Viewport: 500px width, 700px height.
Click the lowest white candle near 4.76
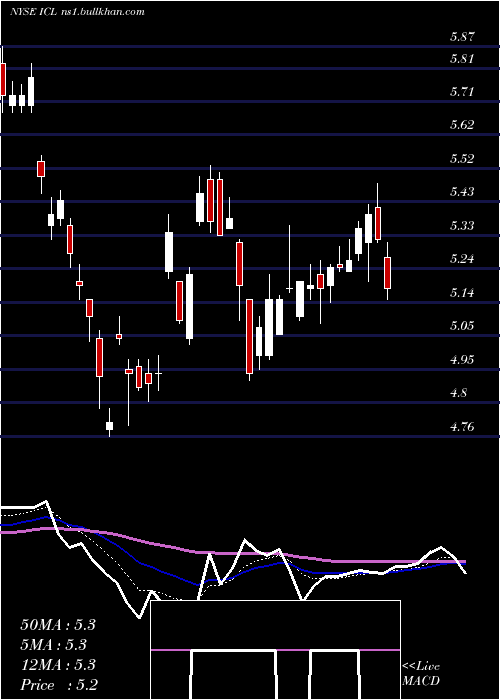click(x=109, y=426)
